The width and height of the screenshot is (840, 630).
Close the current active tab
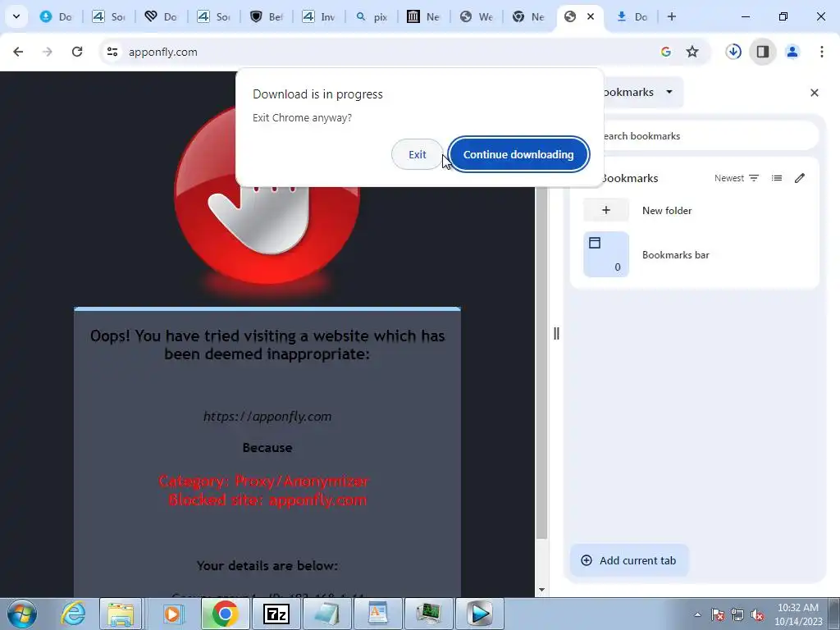tap(591, 16)
